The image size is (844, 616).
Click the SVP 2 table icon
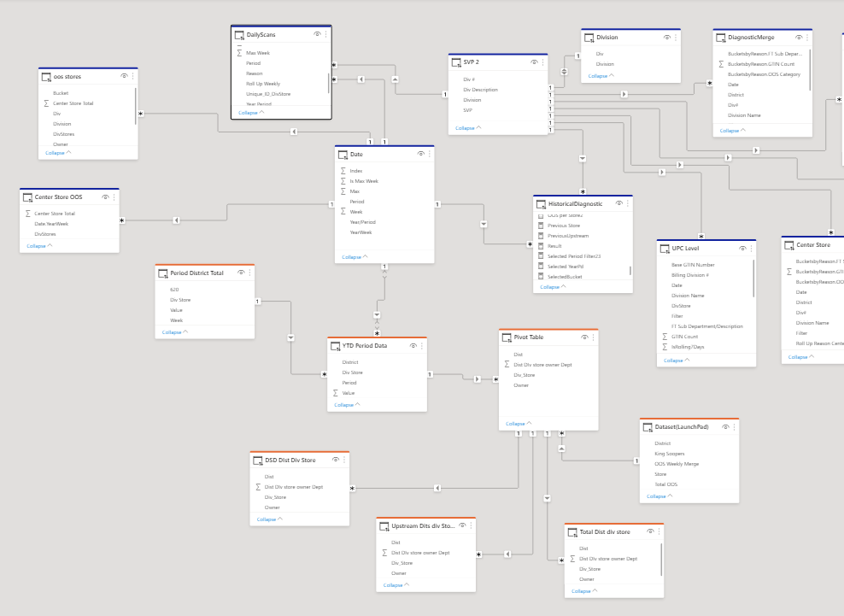456,62
